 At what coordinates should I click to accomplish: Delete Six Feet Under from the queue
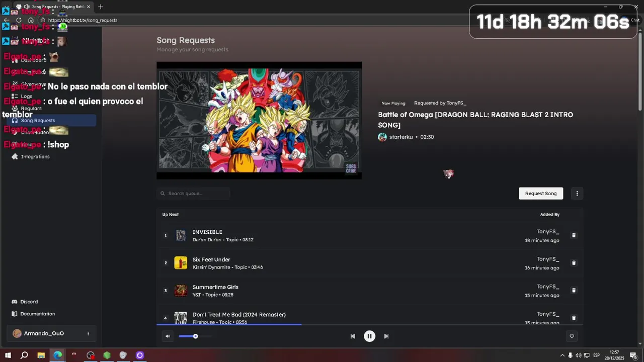pos(574,263)
